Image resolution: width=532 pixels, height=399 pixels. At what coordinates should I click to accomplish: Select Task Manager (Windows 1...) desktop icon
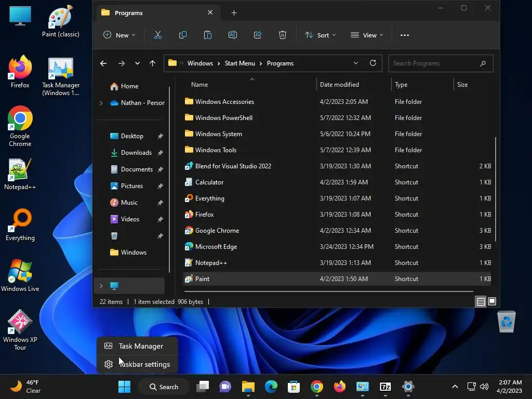(x=61, y=77)
